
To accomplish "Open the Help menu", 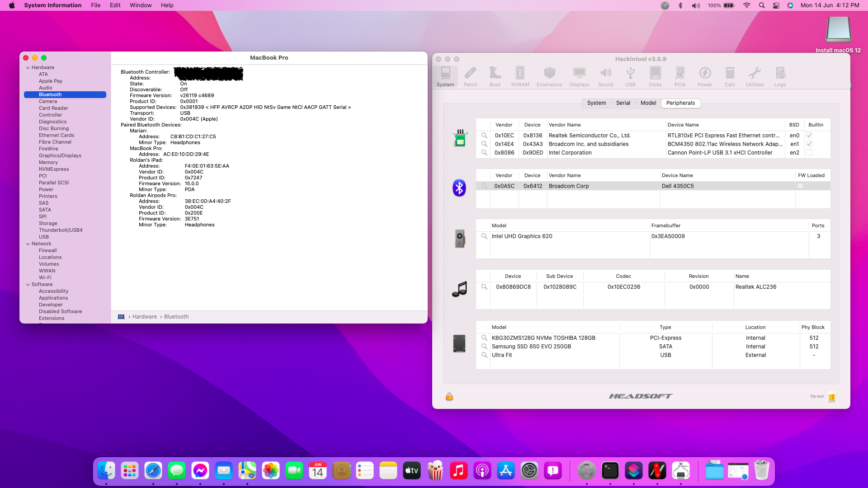I will coord(167,5).
